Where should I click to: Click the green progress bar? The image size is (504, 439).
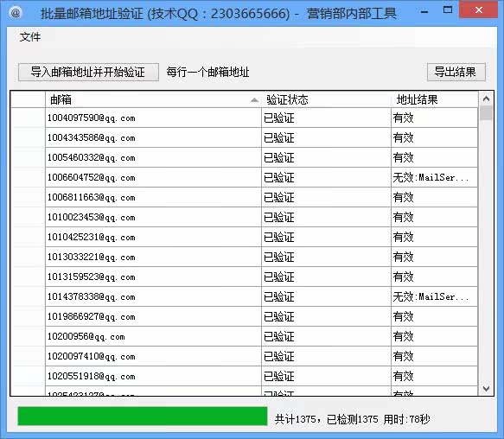[143, 417]
